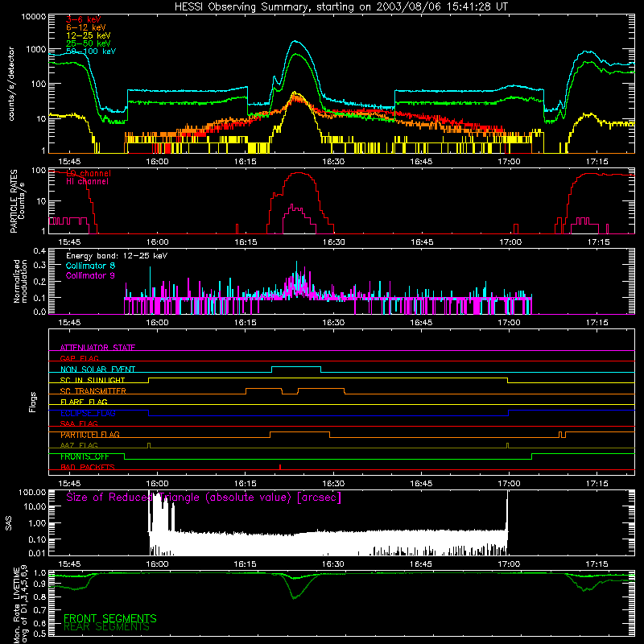Viewport: 644px width, 644px height.
Task: Click the SC IN SUNLIGHT flag label
Action: click(x=92, y=380)
